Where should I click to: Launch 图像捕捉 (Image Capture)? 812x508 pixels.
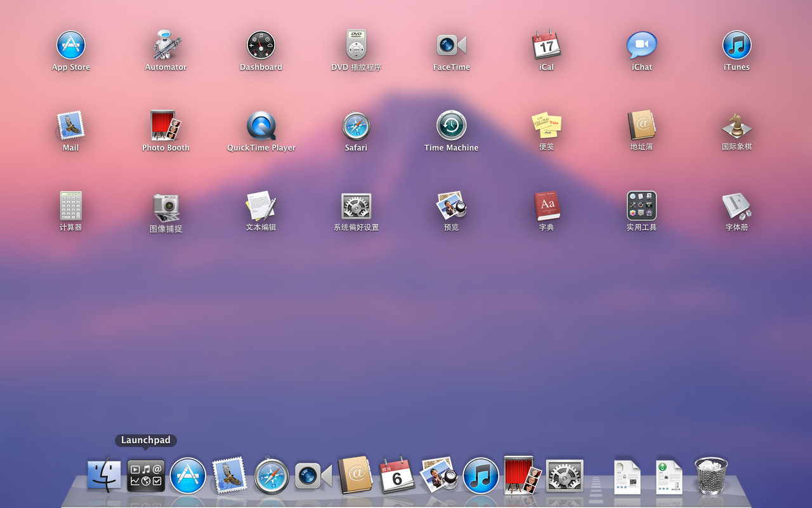(166, 206)
